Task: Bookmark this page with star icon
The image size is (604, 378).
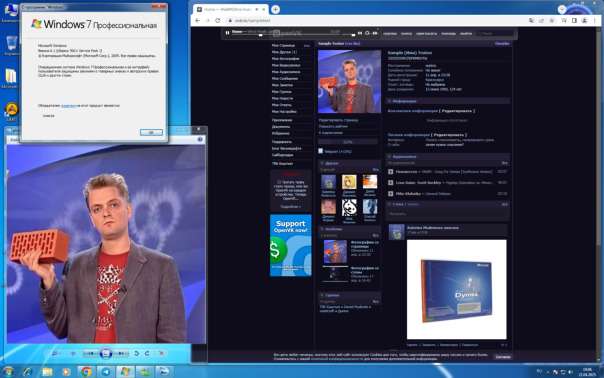Action: (552, 20)
